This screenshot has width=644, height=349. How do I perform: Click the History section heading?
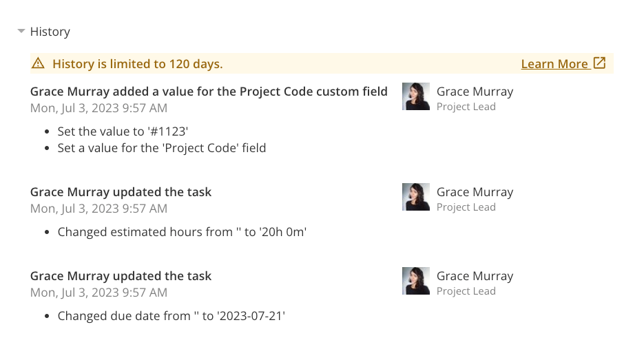click(50, 32)
